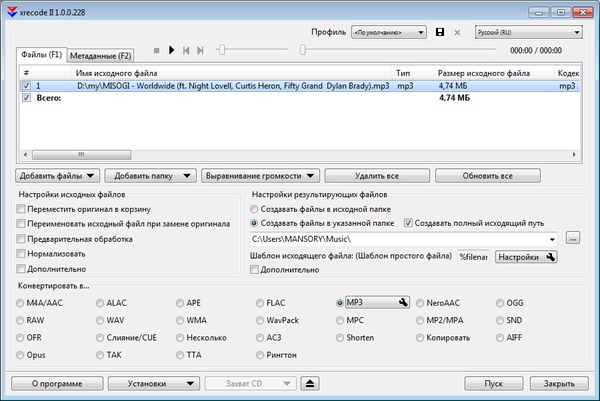Image resolution: width=600 pixels, height=401 pixels.
Task: Expand the Русский (RU) language dropdown
Action: click(x=527, y=32)
